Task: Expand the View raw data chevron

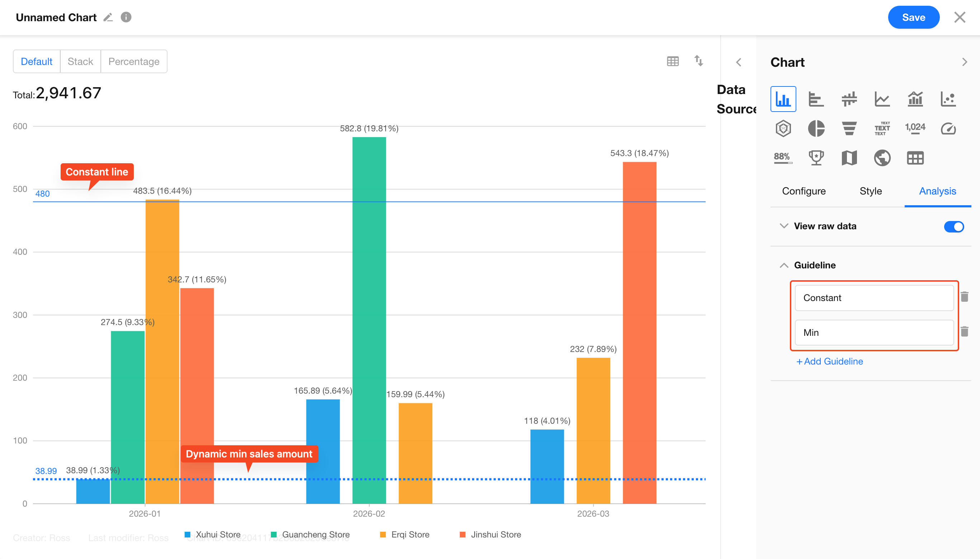Action: point(784,226)
